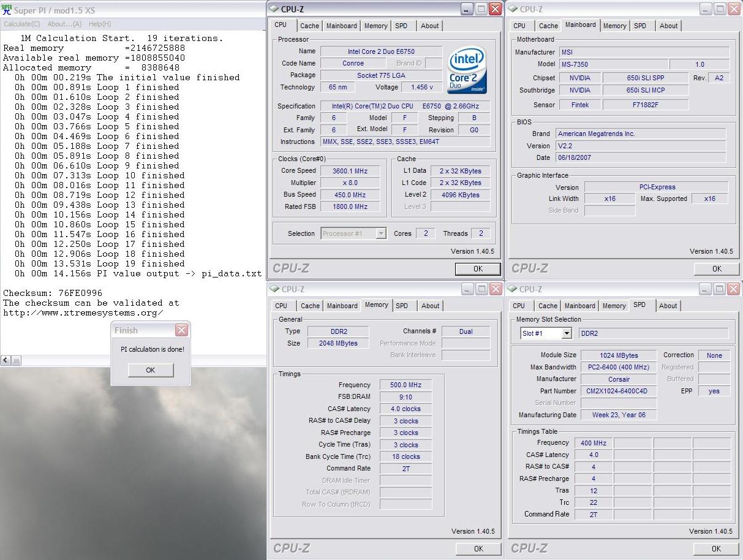
Task: Switch to Cache tab in the CPU window
Action: [309, 26]
